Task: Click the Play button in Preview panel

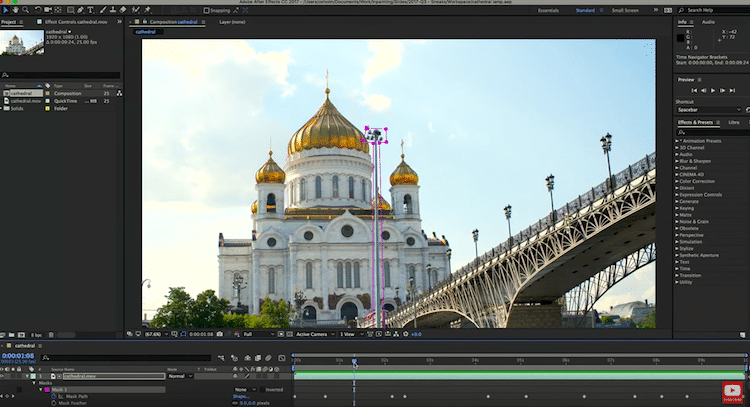Action: [x=712, y=90]
